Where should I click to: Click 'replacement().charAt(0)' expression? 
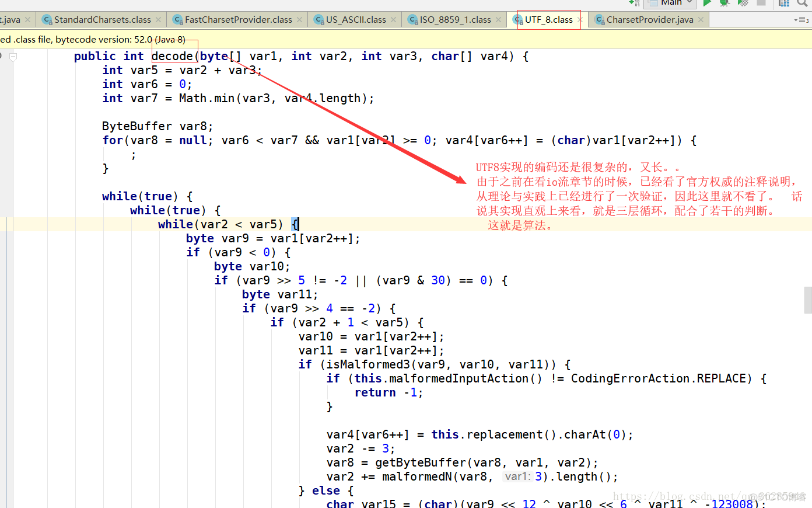point(547,434)
